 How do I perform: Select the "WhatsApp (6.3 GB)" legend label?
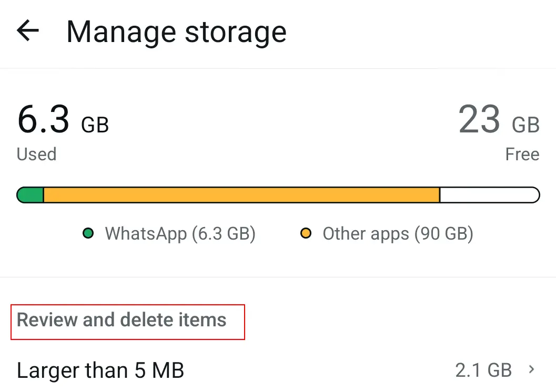[180, 233]
